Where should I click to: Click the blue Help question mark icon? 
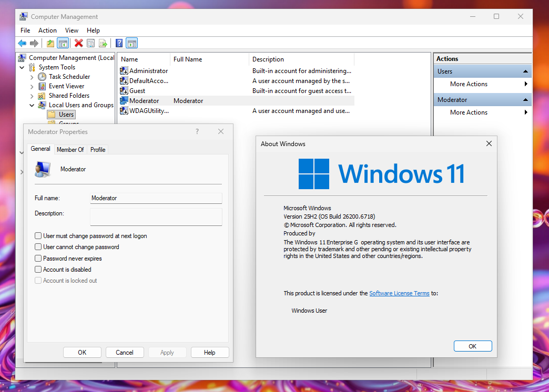click(119, 43)
